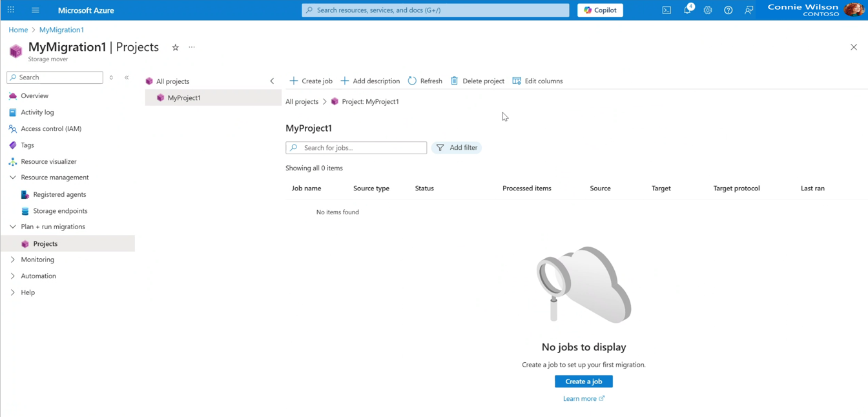Open the Learn more link
The width and height of the screenshot is (868, 417).
coord(583,399)
